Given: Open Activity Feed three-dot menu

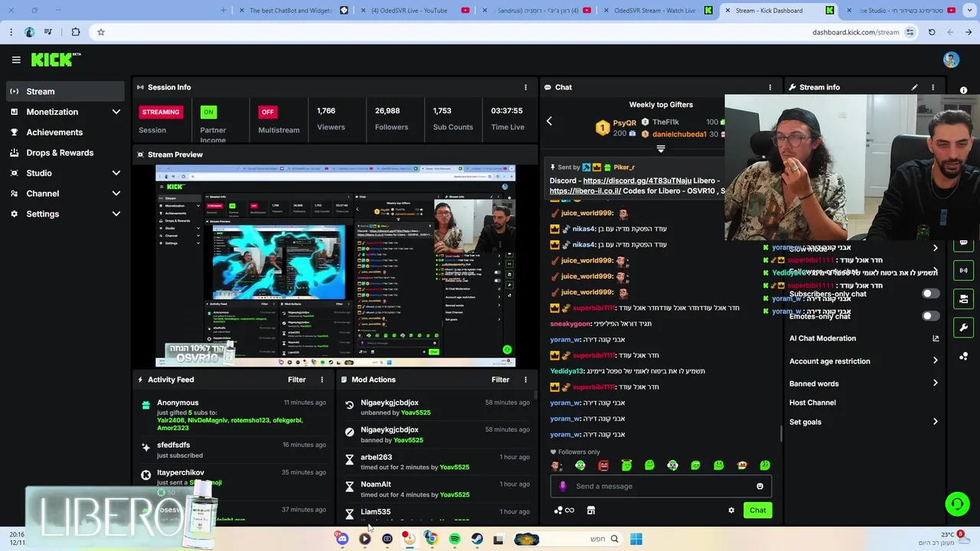Looking at the screenshot, I should [x=322, y=380].
